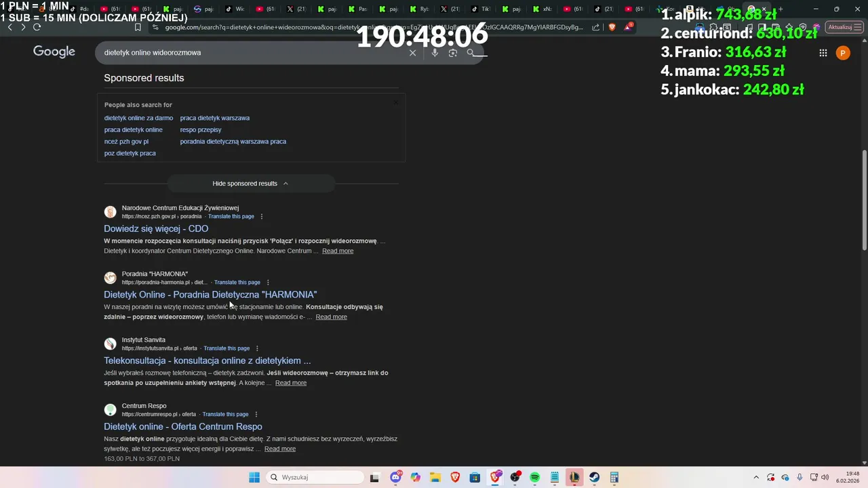Open Dietetyk Online Poradnia HARMONIA result

pos(210,295)
